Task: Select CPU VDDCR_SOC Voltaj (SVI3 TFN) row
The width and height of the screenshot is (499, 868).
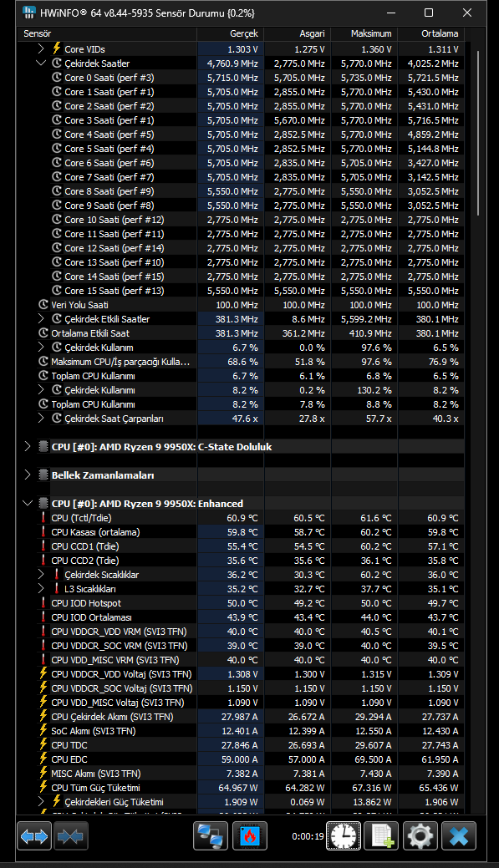Action: [x=242, y=688]
